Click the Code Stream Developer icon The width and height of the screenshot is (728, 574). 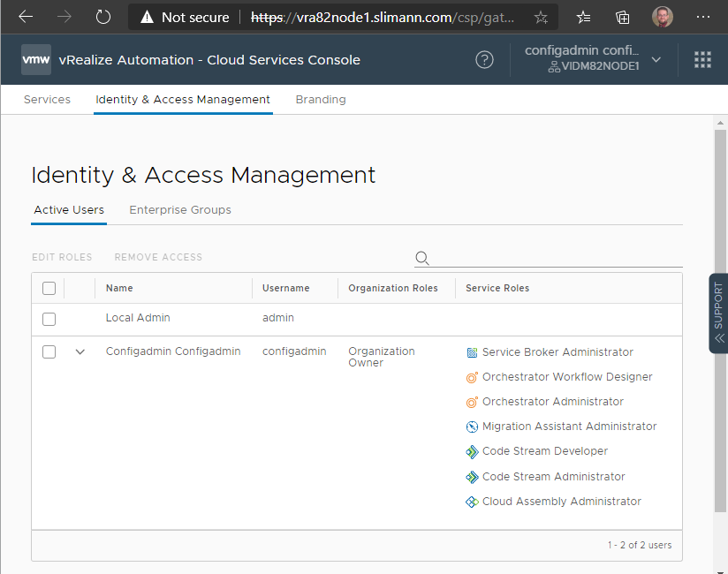pyautogui.click(x=472, y=451)
